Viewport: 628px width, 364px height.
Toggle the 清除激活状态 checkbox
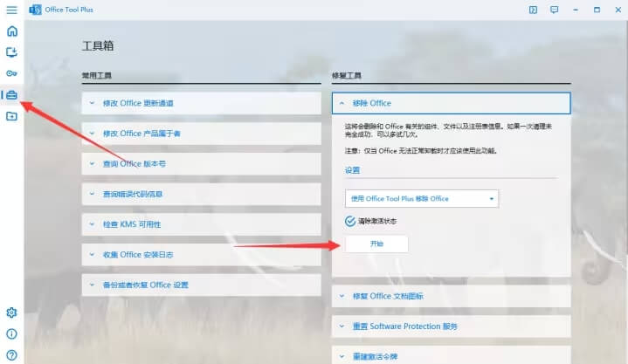349,221
